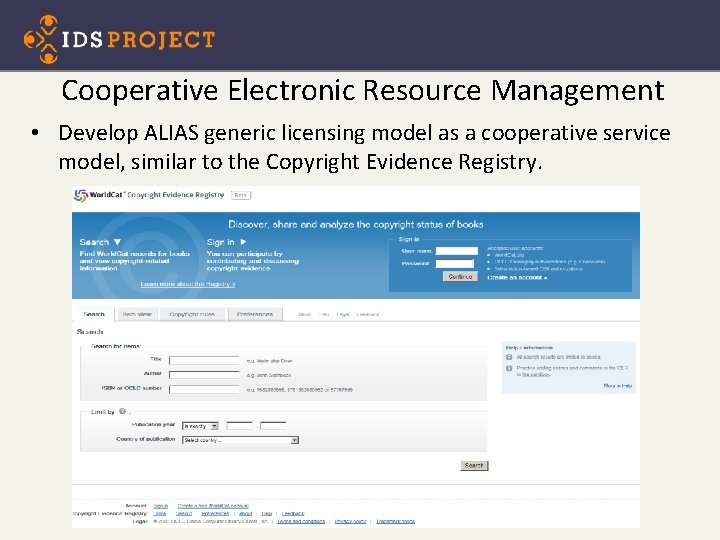The width and height of the screenshot is (720, 540).
Task: Click the 'Discover, share and analyze' banner headline
Action: coord(356,225)
